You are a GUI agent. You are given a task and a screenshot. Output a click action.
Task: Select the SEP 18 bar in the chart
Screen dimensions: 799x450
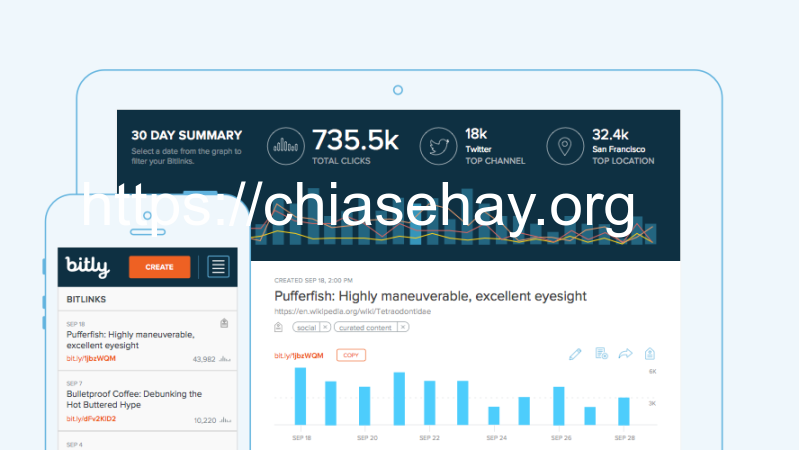pyautogui.click(x=301, y=396)
